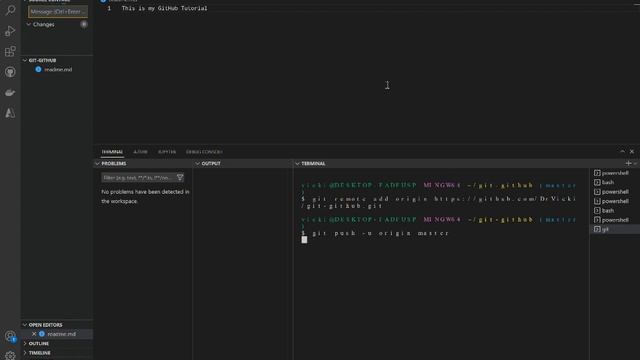Open the Manage gear icon

coord(10,355)
